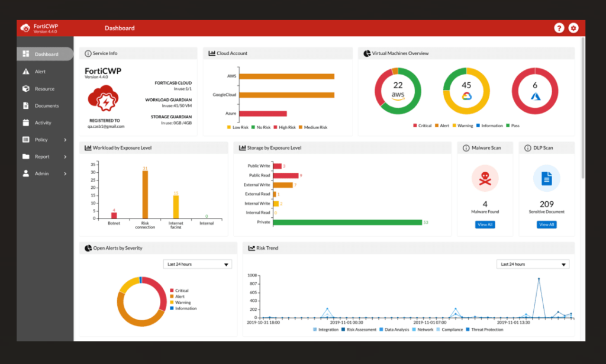Click the page vertical scrollbar
This screenshot has height=364, width=606.
[x=583, y=108]
